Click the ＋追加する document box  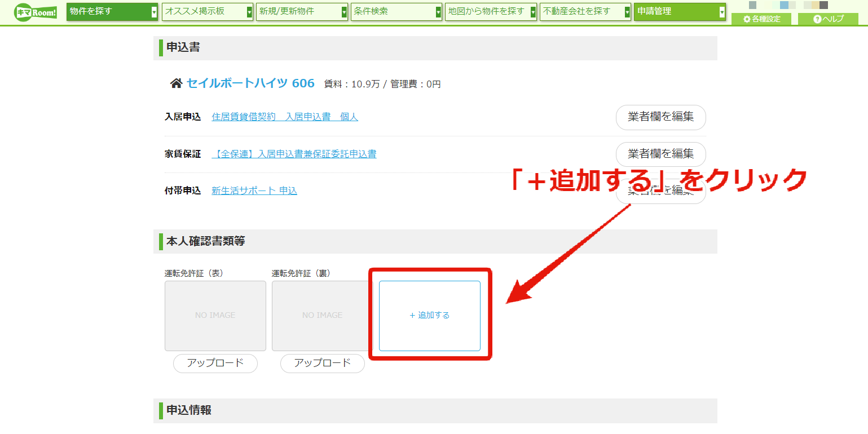coord(430,316)
